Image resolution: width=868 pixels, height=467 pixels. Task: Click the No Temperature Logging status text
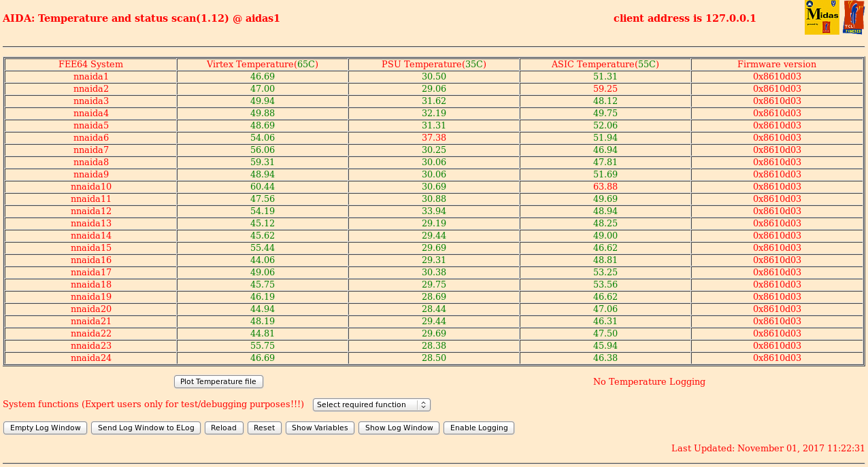pos(649,382)
